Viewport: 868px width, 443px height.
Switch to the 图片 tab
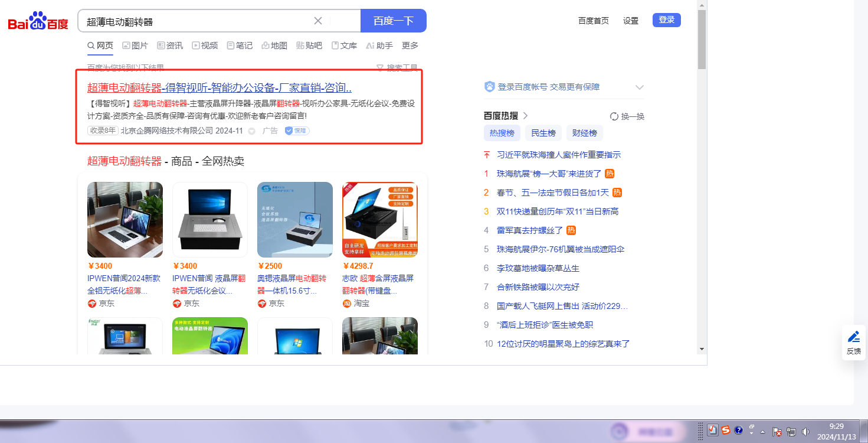pos(135,45)
